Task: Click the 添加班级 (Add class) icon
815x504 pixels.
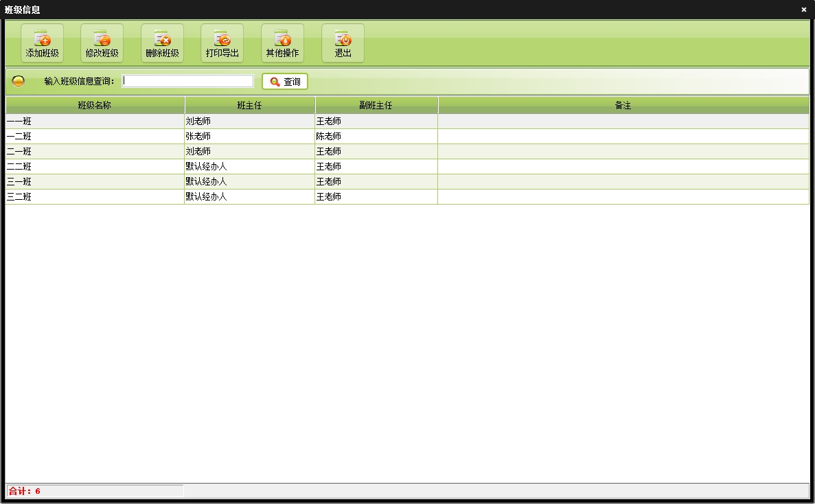Action: tap(42, 43)
